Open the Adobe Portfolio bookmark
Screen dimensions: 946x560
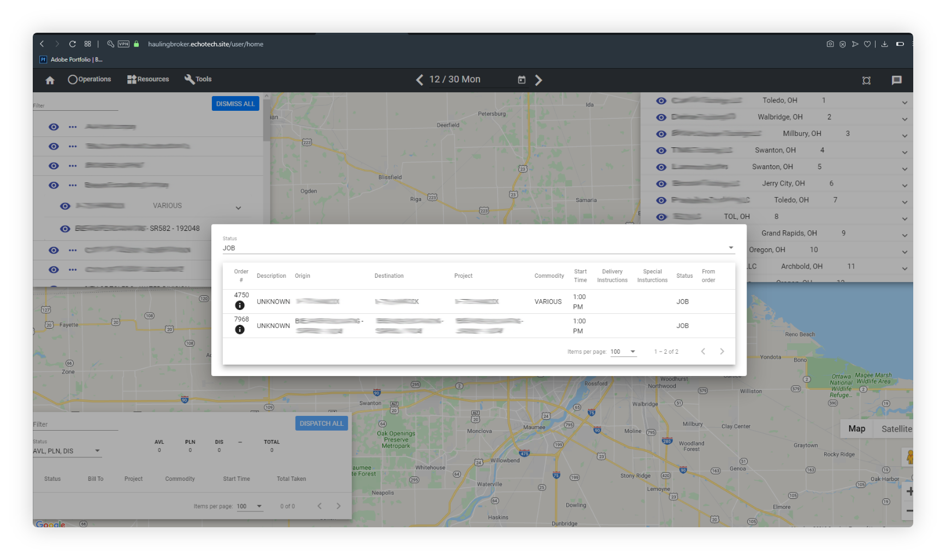[x=71, y=59]
